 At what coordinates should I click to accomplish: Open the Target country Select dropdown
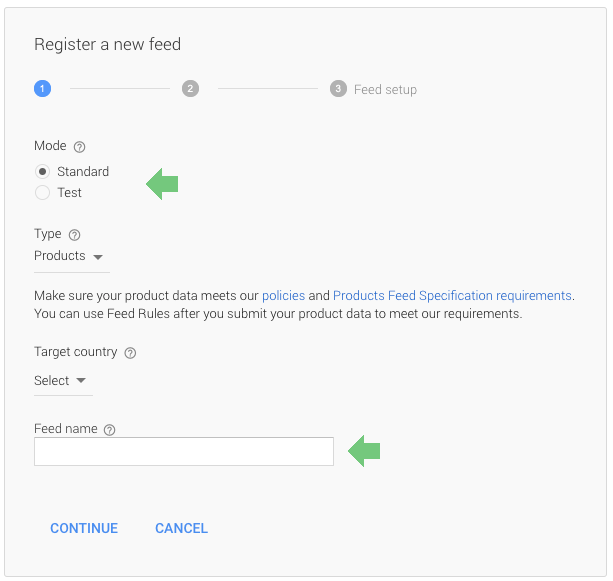pyautogui.click(x=58, y=381)
